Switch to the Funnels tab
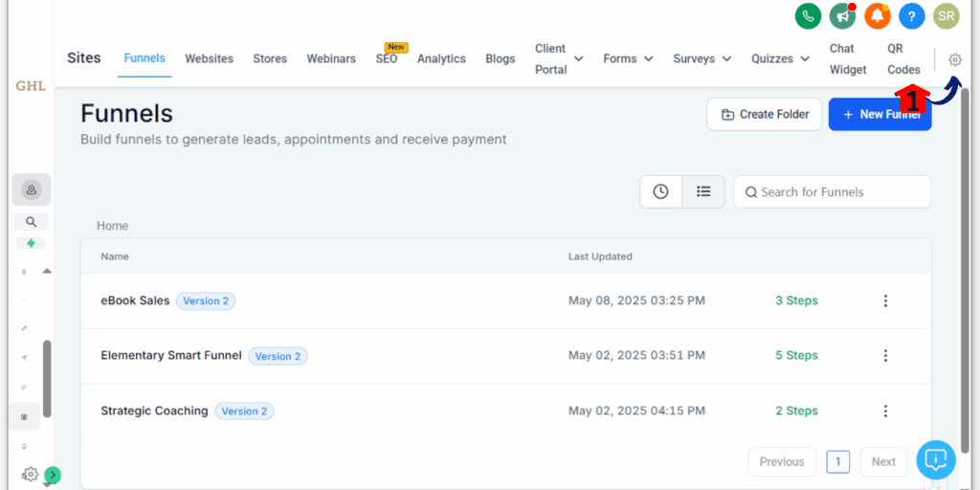This screenshot has width=980, height=490. (145, 58)
